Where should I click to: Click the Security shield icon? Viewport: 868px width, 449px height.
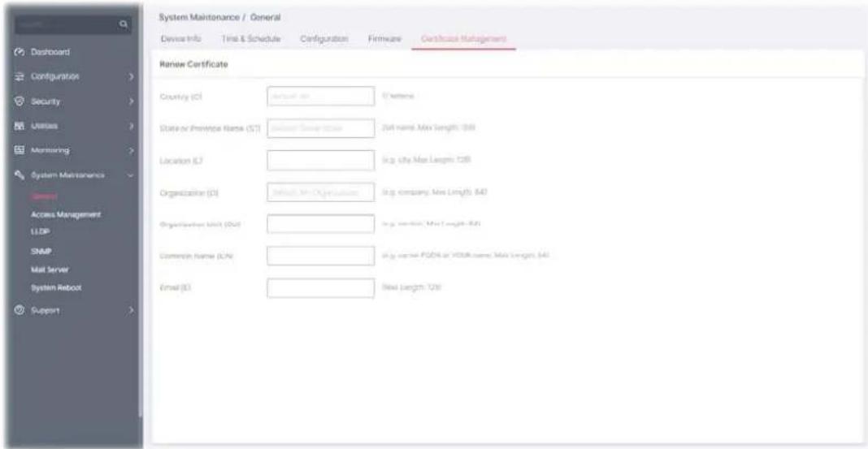coord(18,101)
